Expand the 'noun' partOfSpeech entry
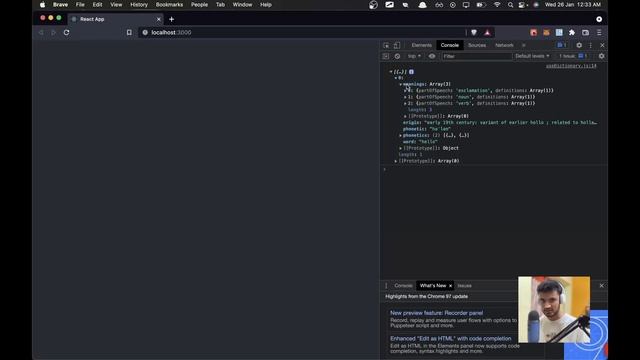Screen dimensions: 640x360 (405, 97)
